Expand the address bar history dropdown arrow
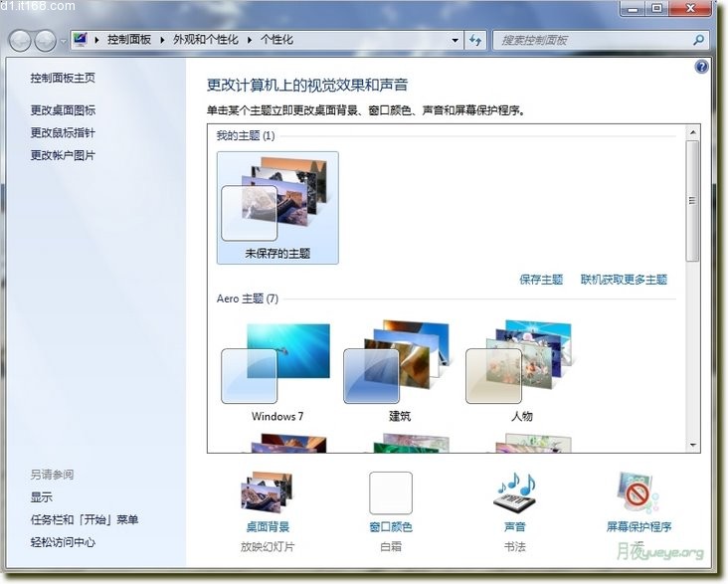The height and width of the screenshot is (584, 728). click(x=455, y=40)
